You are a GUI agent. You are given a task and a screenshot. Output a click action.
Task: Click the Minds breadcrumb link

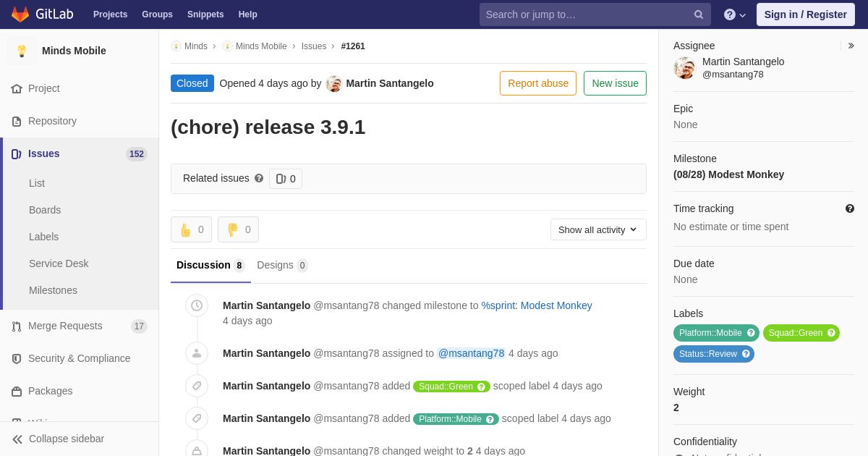[196, 46]
